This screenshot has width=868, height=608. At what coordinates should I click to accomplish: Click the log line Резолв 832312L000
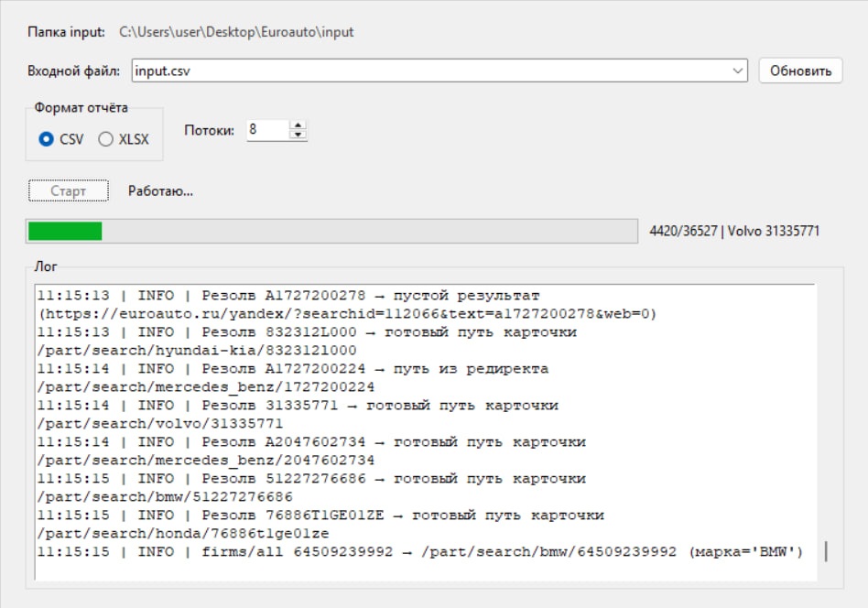(x=307, y=332)
